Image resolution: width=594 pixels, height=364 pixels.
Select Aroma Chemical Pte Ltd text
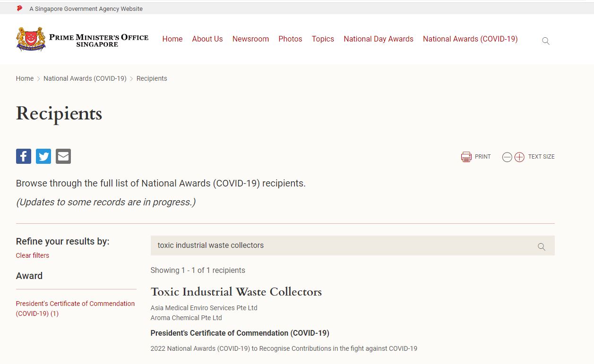(186, 318)
